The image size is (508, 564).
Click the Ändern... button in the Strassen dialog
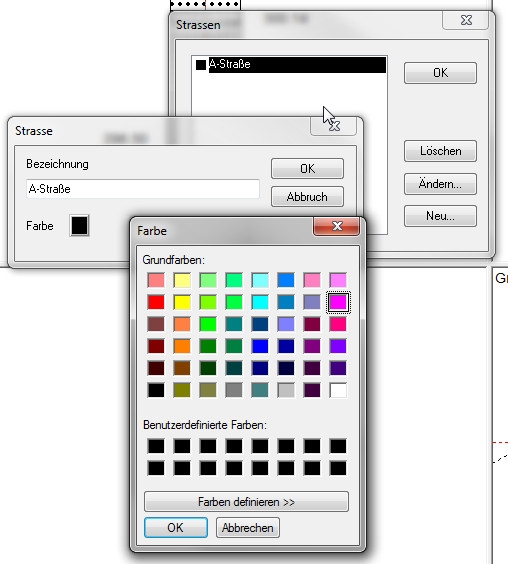click(x=440, y=184)
